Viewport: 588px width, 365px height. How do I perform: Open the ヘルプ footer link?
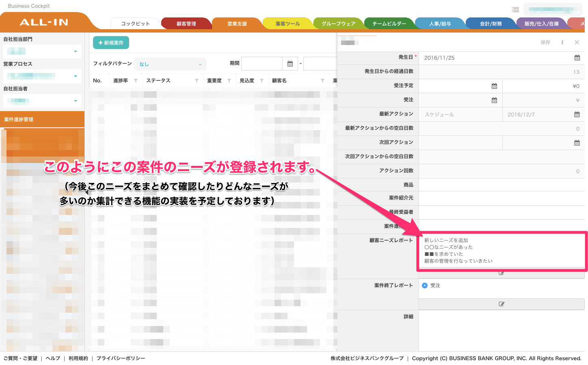53,359
